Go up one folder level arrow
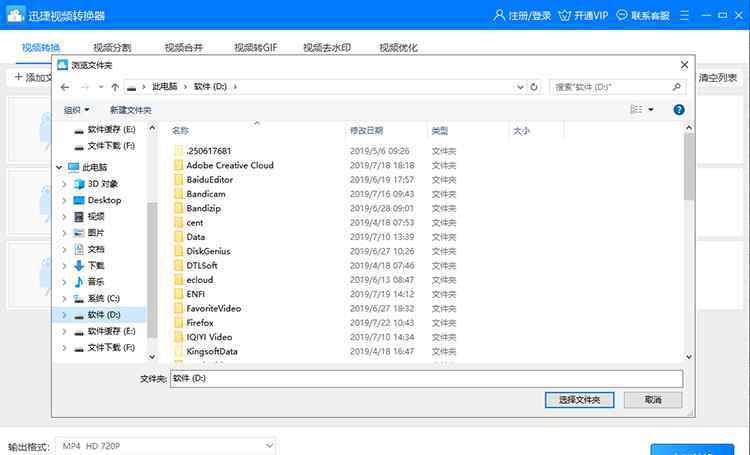750x455 pixels. pyautogui.click(x=115, y=87)
